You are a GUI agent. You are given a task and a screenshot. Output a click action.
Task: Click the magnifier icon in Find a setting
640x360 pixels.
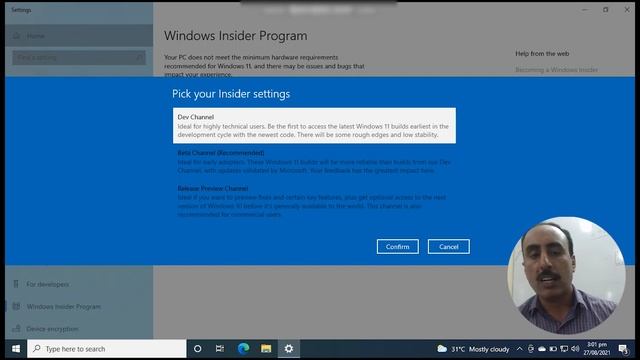(139, 58)
